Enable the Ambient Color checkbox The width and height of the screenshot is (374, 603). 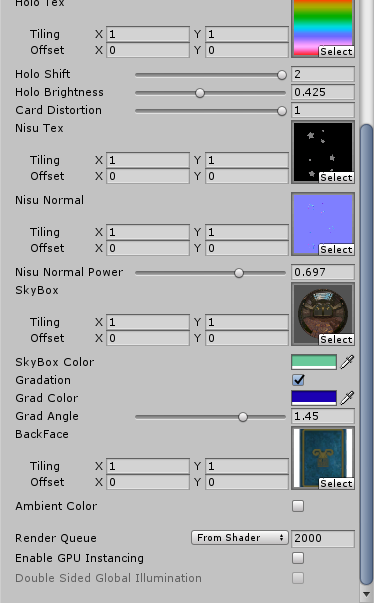click(298, 506)
